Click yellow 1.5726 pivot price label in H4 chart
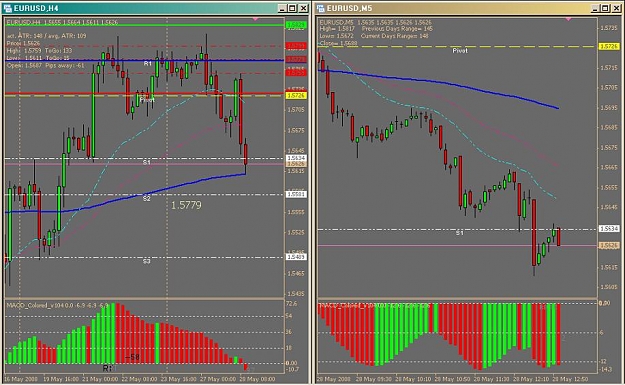 pyautogui.click(x=296, y=96)
